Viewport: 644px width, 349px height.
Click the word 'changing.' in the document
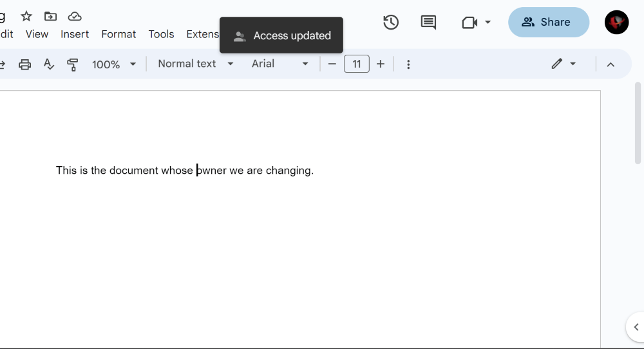pos(290,171)
